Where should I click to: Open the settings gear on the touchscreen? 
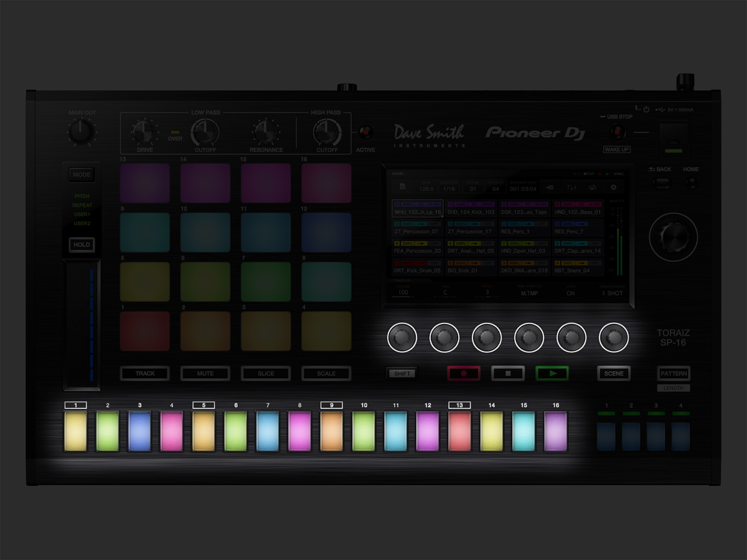pyautogui.click(x=613, y=187)
